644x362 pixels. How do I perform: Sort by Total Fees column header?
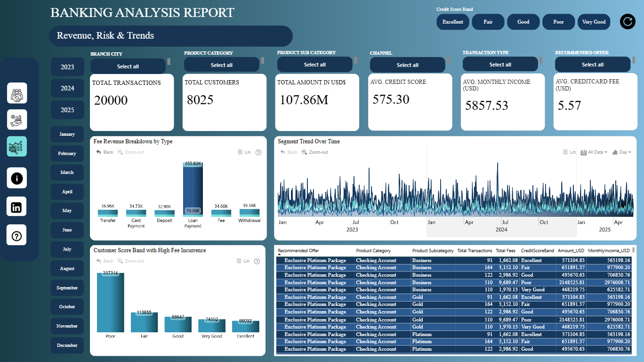pos(507,251)
